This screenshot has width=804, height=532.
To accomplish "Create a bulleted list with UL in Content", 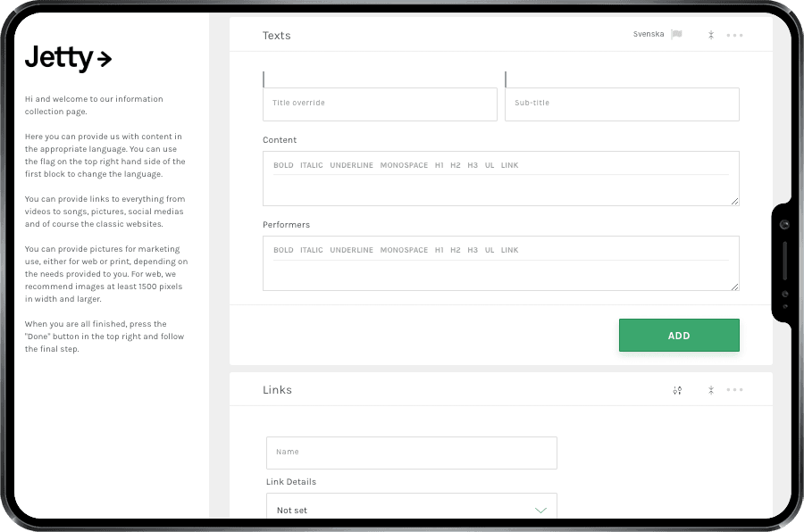I will 490,164.
